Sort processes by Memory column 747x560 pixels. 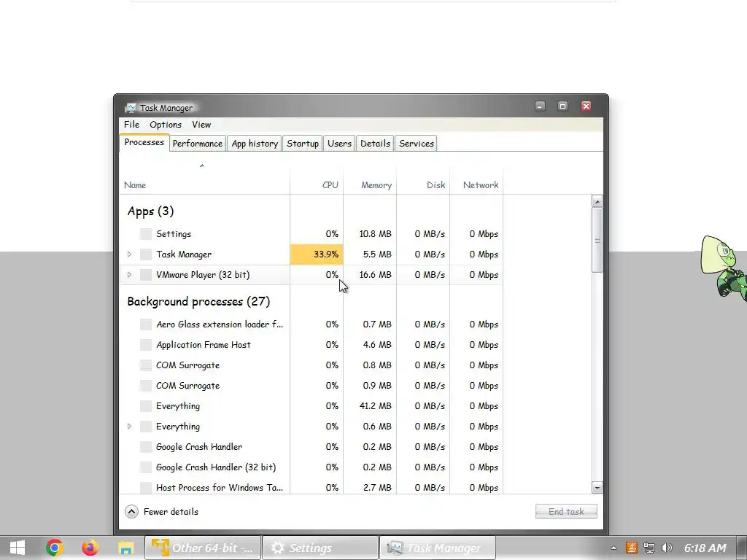370,181
